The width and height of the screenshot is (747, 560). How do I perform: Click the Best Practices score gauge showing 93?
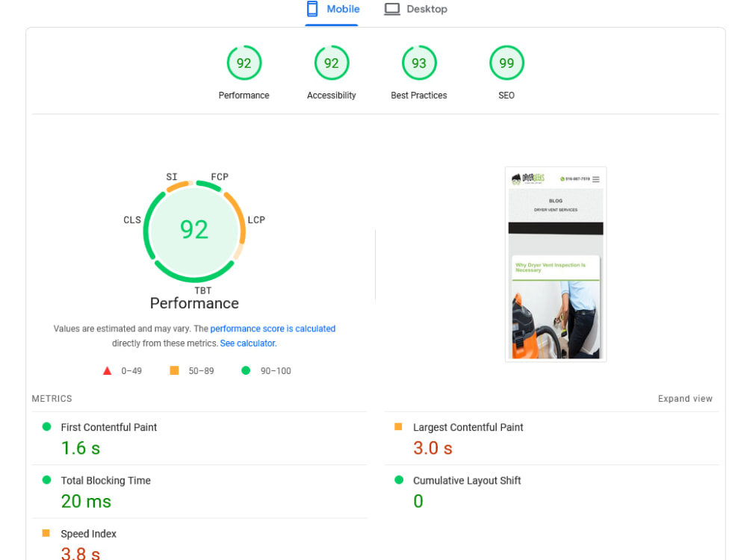tap(419, 63)
